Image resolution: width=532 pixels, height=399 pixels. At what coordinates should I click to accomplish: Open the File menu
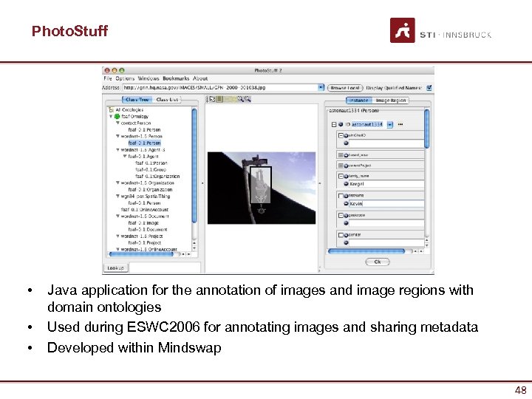[x=108, y=78]
